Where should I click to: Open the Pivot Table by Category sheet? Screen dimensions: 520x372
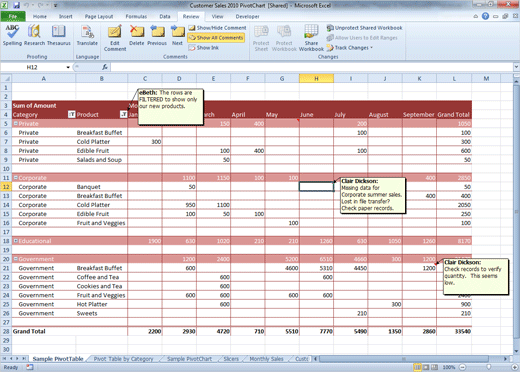[123, 359]
